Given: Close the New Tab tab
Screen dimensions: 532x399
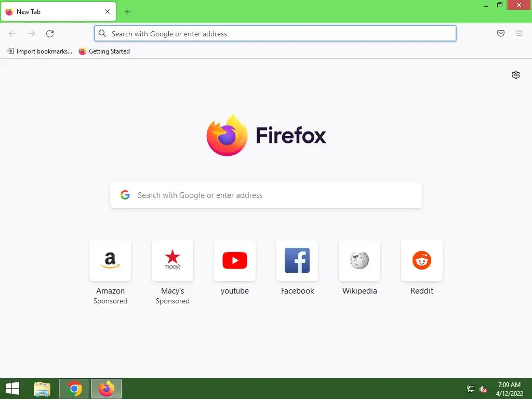Looking at the screenshot, I should coord(108,11).
